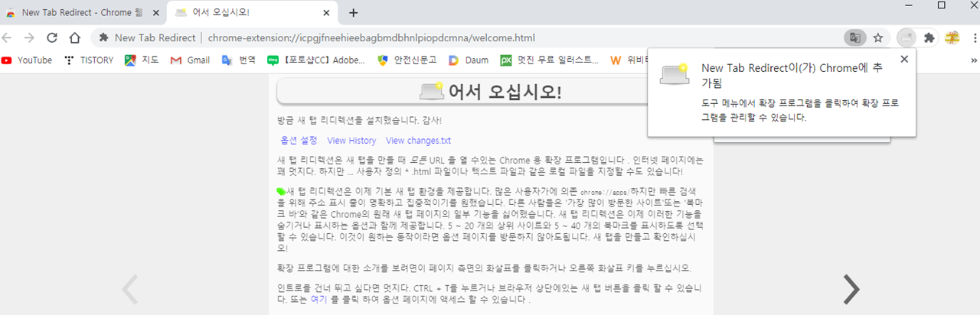The height and width of the screenshot is (315, 980).
Task: Open the Extensions puzzle menu in toolbar
Action: (929, 37)
